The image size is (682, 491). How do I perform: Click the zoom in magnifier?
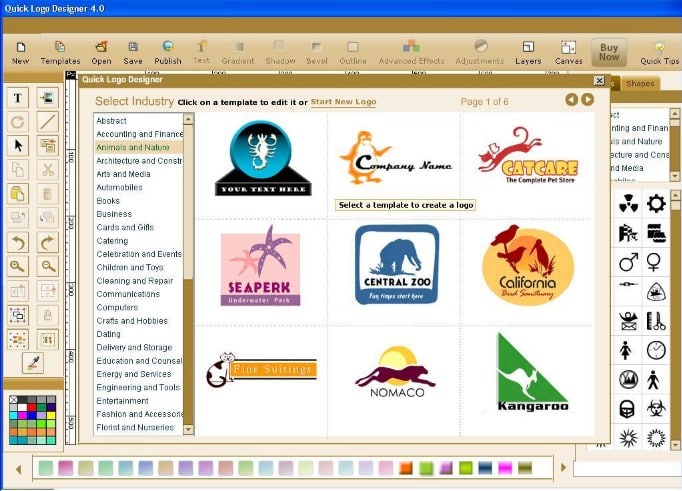pos(18,266)
